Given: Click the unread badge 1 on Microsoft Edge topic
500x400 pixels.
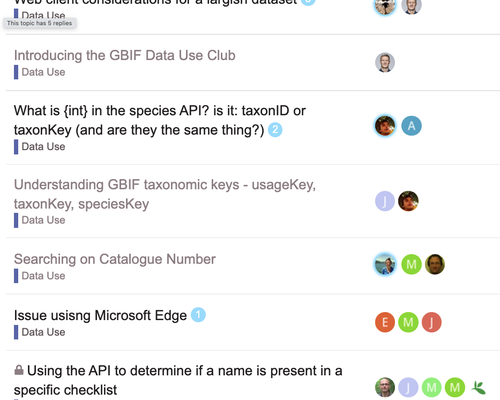Looking at the screenshot, I should click(198, 315).
